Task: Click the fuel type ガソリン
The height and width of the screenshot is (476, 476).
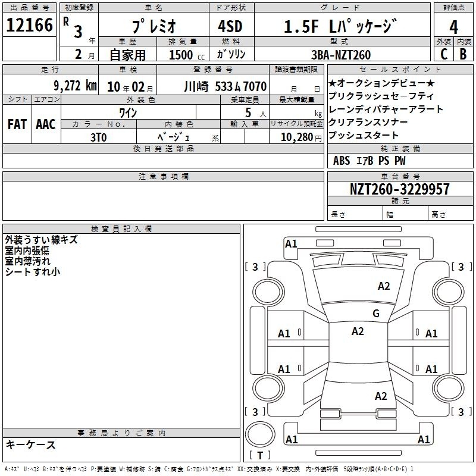Action: (231, 54)
